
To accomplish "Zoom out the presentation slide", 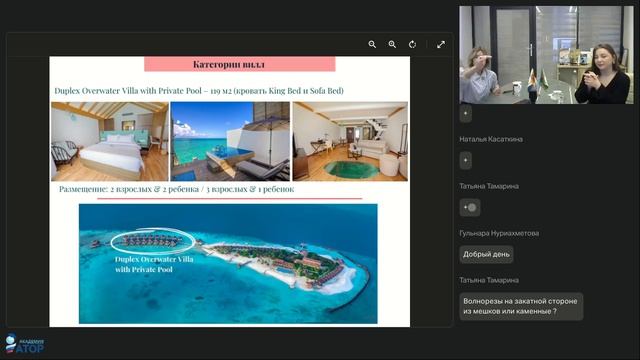I will point(372,44).
